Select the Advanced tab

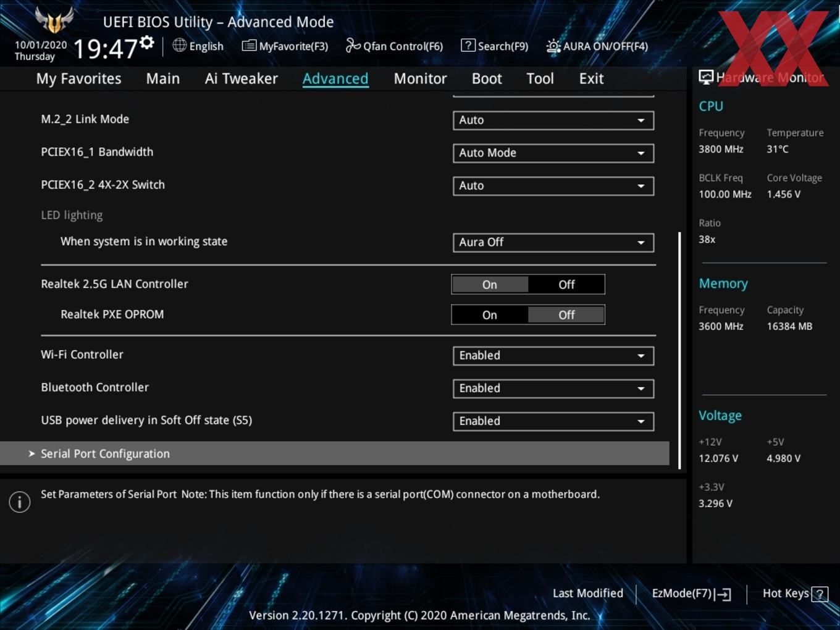click(335, 78)
